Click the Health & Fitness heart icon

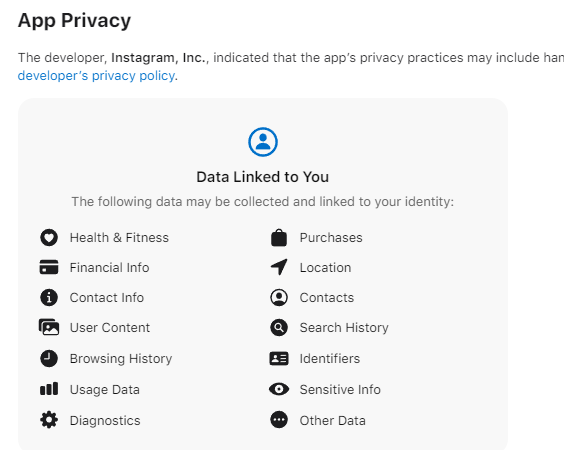(x=49, y=237)
